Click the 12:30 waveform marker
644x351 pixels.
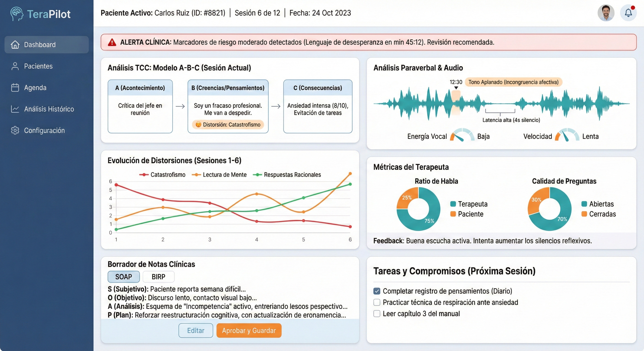click(x=456, y=88)
